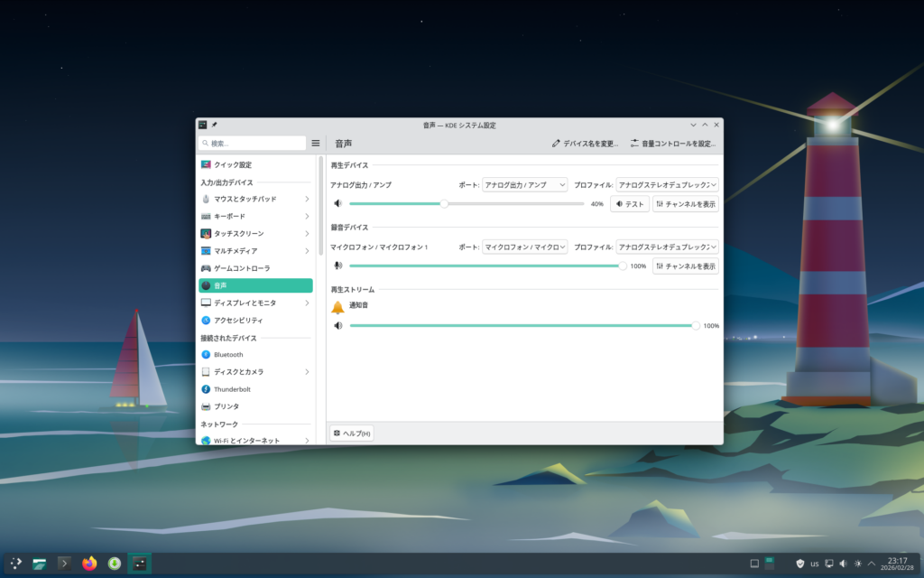Click デバイス名を変更 button
The image size is (924, 578).
click(586, 144)
